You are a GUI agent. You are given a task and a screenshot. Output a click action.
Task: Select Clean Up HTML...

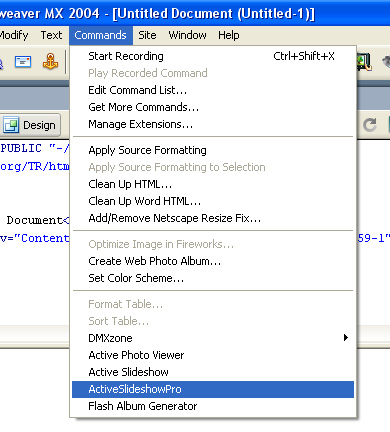click(213, 184)
